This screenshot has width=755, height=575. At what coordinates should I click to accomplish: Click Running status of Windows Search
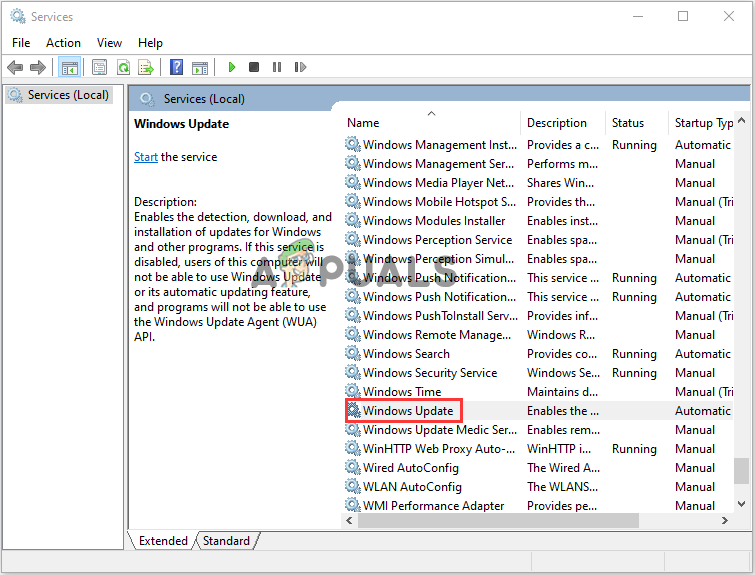[634, 354]
